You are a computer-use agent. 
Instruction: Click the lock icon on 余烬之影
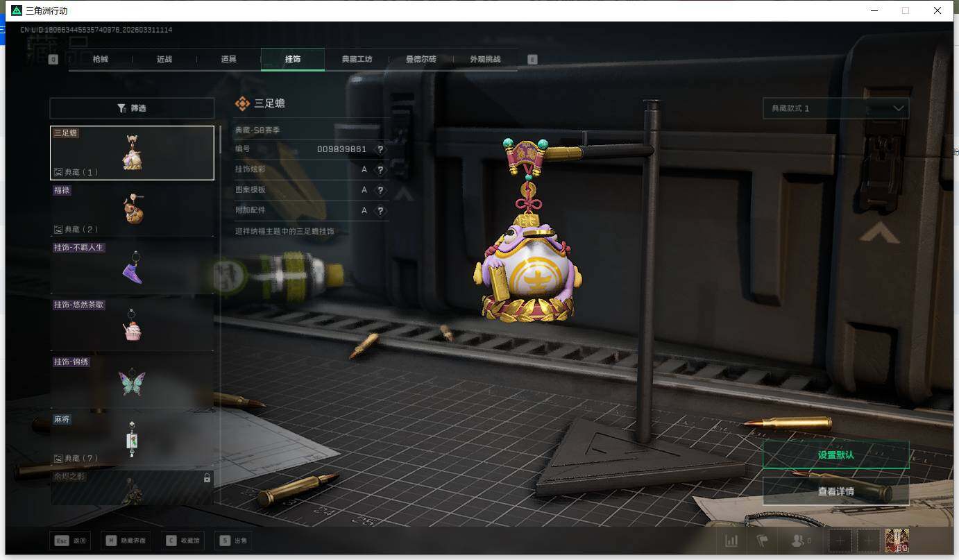click(x=207, y=478)
